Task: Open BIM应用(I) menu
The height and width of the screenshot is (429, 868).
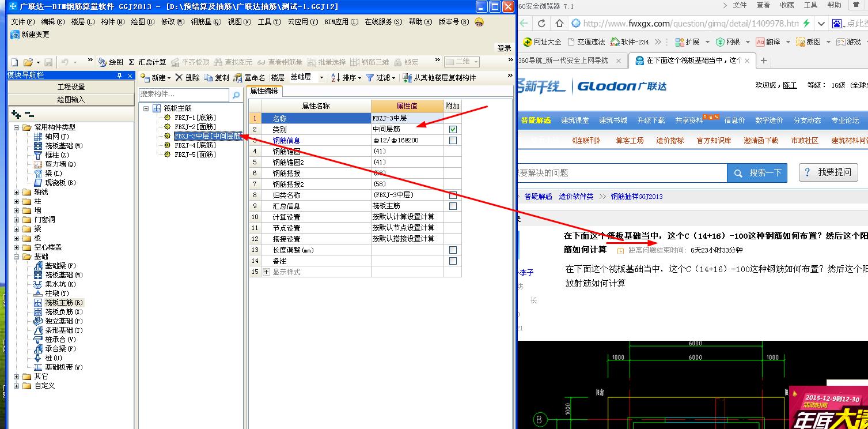Action: coord(341,22)
